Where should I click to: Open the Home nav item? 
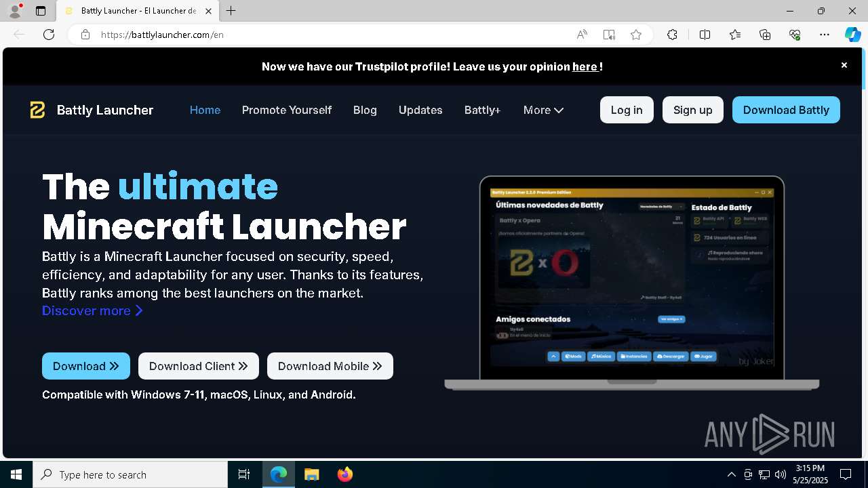[205, 110]
